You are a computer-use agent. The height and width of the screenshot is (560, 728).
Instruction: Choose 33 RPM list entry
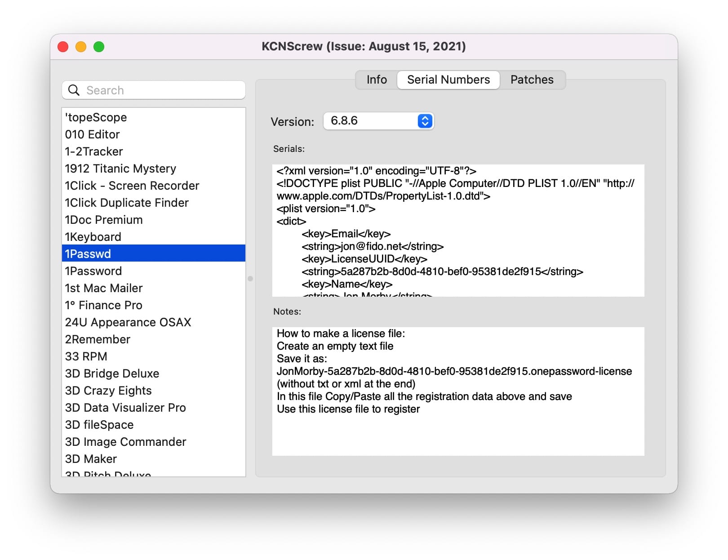(x=154, y=356)
